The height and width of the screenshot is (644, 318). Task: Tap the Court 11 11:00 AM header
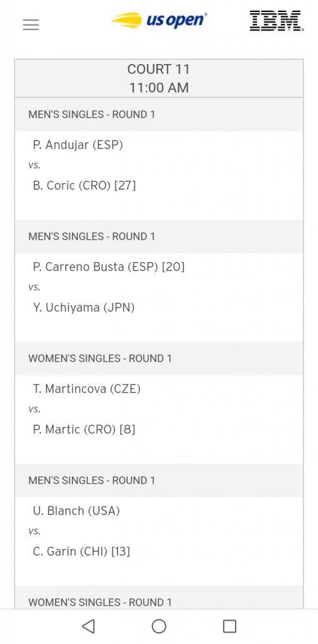point(159,79)
